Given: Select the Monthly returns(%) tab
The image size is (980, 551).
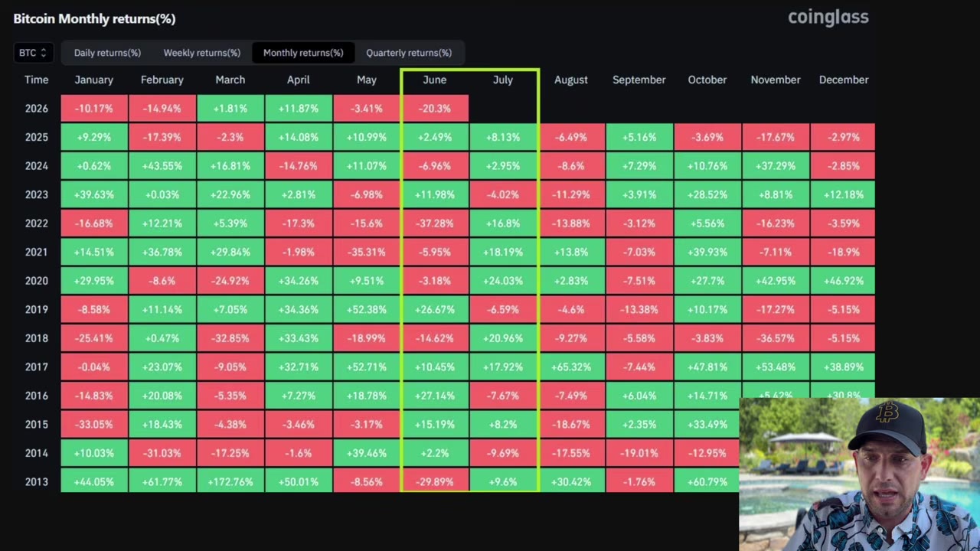Looking at the screenshot, I should pos(303,53).
